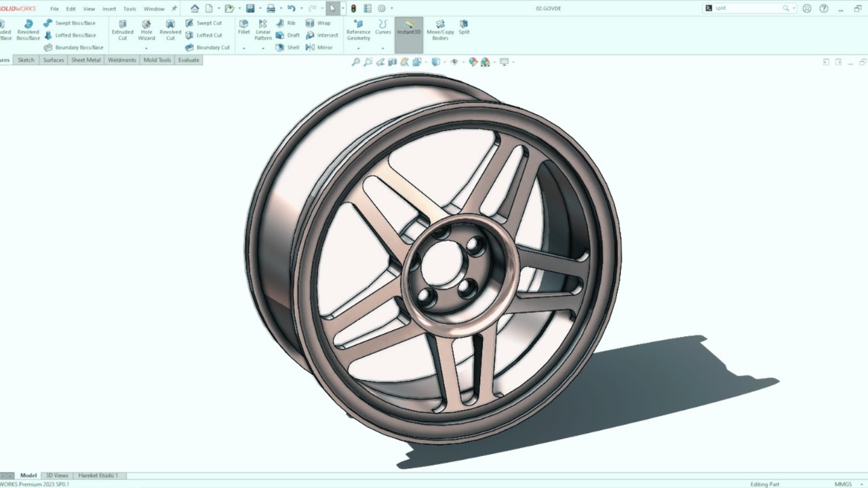The image size is (868, 488).
Task: Expand Reference Geometry dropdown arrow
Action: [x=359, y=48]
